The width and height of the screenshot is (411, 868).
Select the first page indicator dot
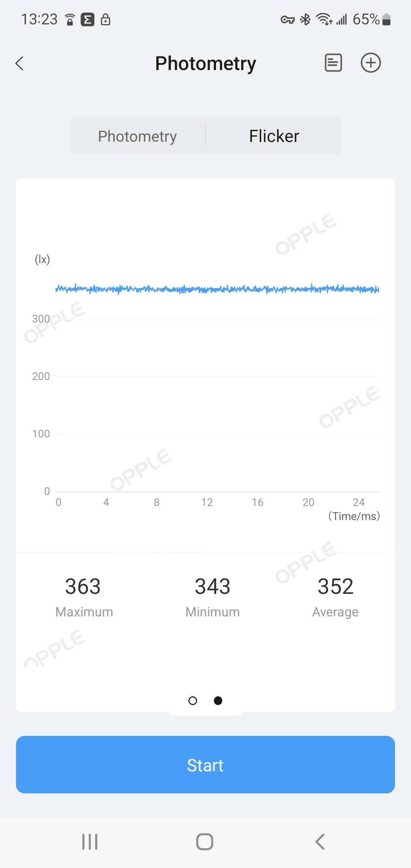coord(193,700)
